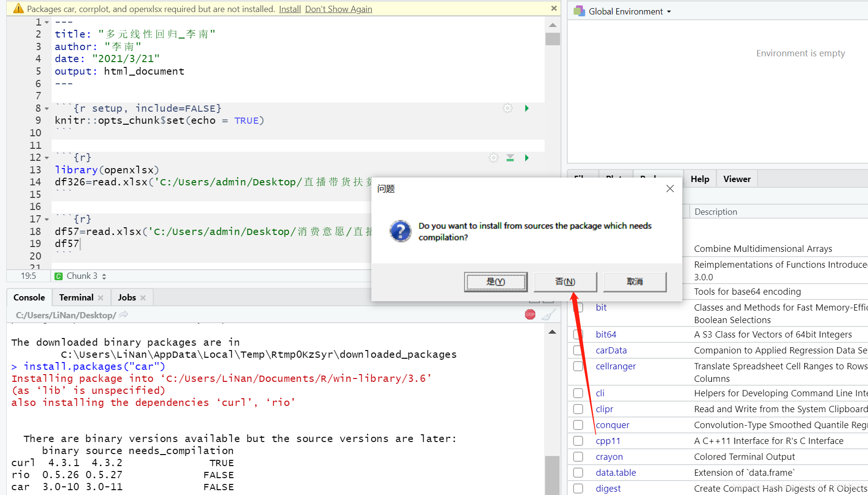Open chunk options gear on the setup chunk
868x495 pixels.
(x=507, y=108)
